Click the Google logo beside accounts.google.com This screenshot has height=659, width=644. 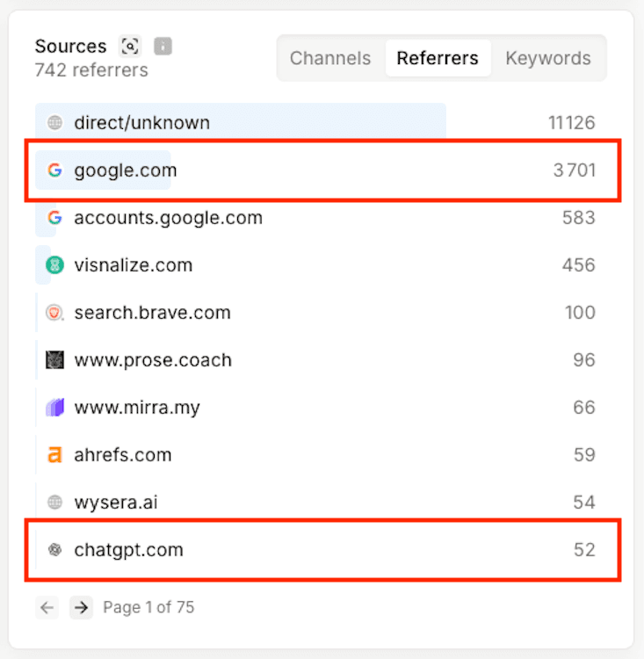(x=54, y=218)
